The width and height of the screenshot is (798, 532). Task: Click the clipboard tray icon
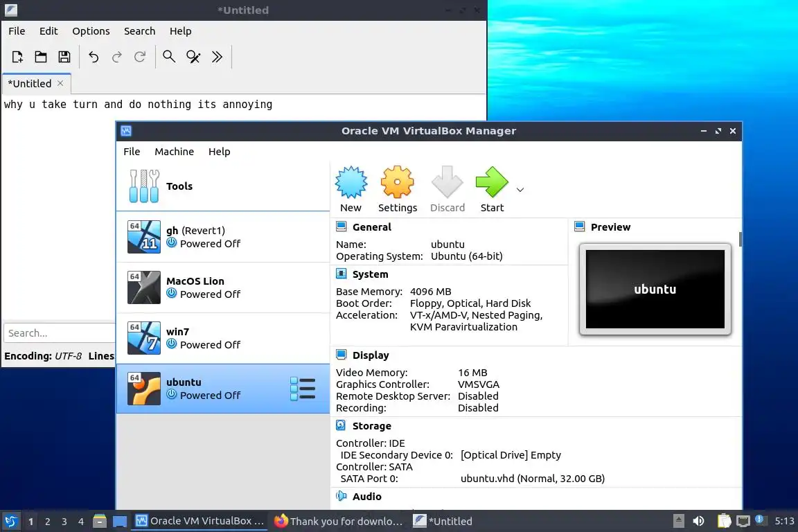724,521
